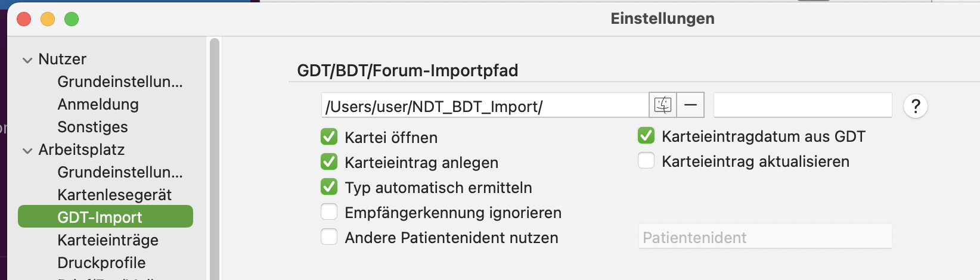The height and width of the screenshot is (280, 980).
Task: Disable Karteieintrag anlegen checkbox
Action: click(329, 162)
